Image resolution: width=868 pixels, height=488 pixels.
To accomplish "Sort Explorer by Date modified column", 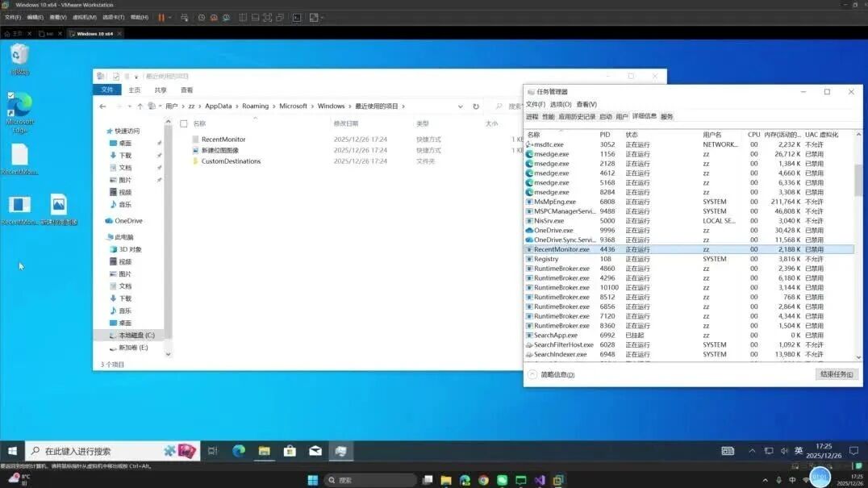I will (x=345, y=124).
